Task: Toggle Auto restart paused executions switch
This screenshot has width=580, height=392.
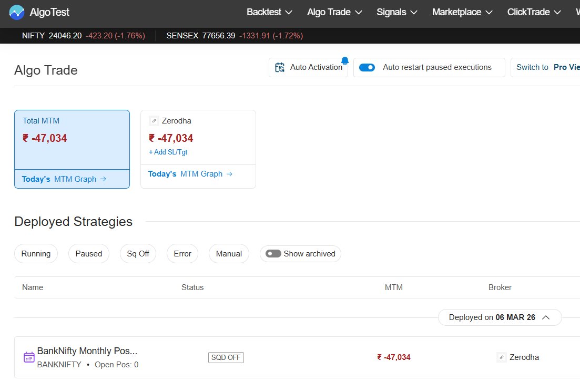Action: coord(367,67)
